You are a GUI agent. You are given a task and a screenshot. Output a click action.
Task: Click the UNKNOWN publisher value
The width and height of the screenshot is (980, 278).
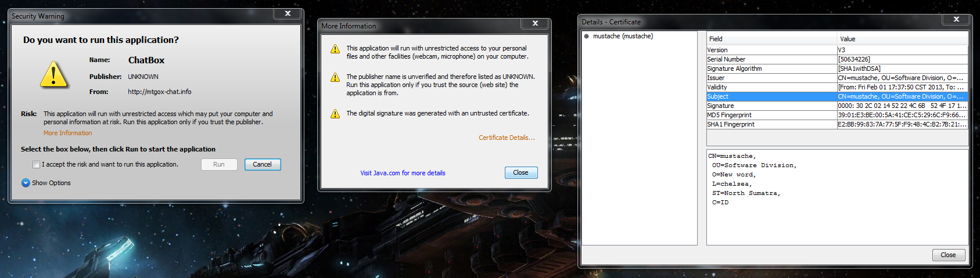pyautogui.click(x=143, y=77)
